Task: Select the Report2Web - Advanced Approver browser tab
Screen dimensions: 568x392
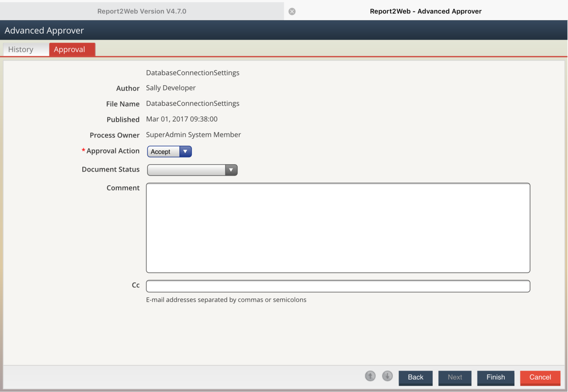Action: pos(425,11)
